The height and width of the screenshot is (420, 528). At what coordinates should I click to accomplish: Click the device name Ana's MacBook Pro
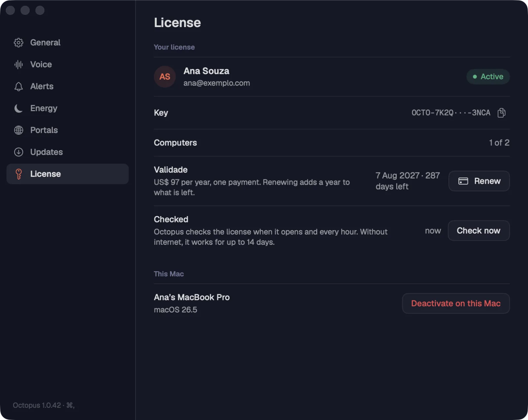coord(192,297)
